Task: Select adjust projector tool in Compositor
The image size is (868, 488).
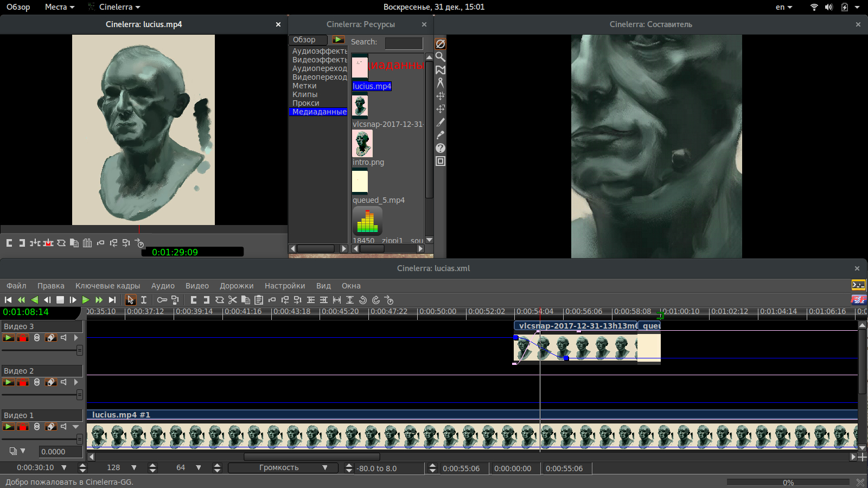Action: coord(441,109)
